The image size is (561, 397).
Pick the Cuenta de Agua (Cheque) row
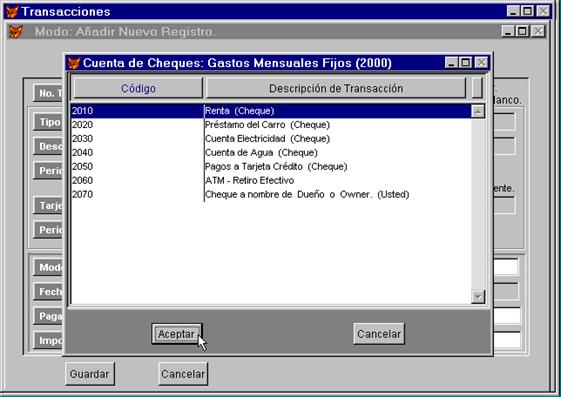pos(271,153)
